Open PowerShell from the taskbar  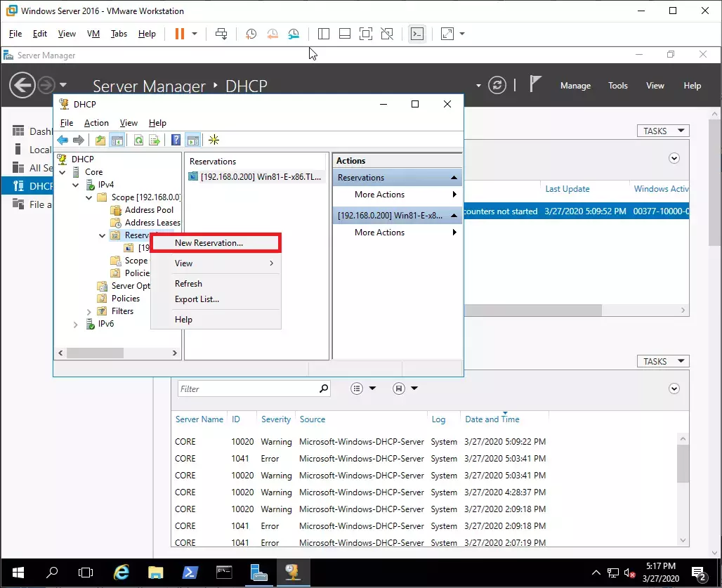pos(190,573)
